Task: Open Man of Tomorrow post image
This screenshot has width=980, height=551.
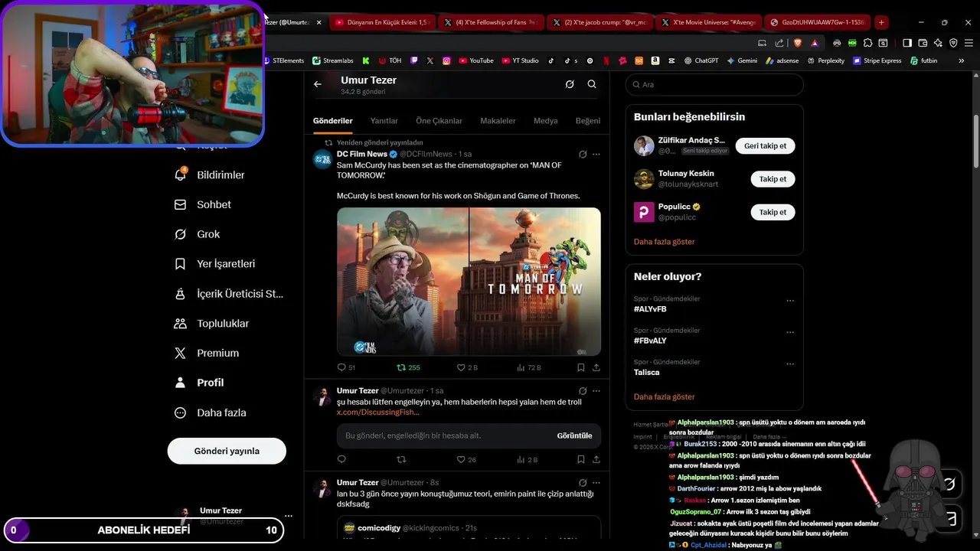Action: point(469,282)
